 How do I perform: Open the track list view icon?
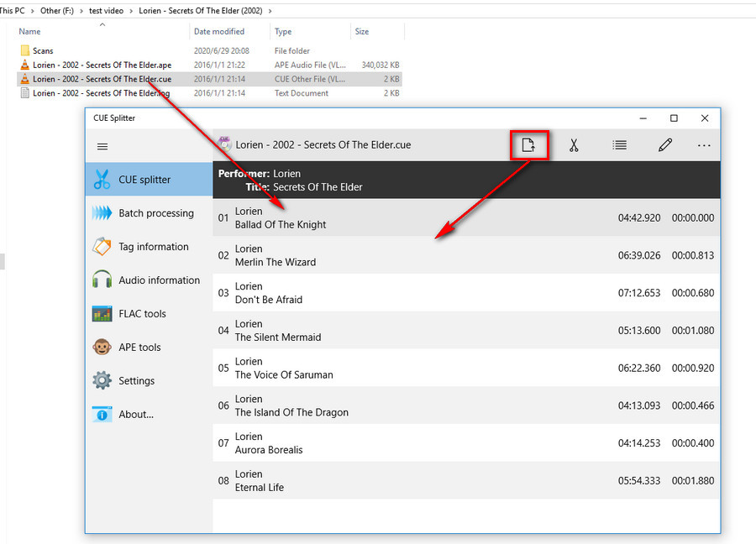coord(619,145)
